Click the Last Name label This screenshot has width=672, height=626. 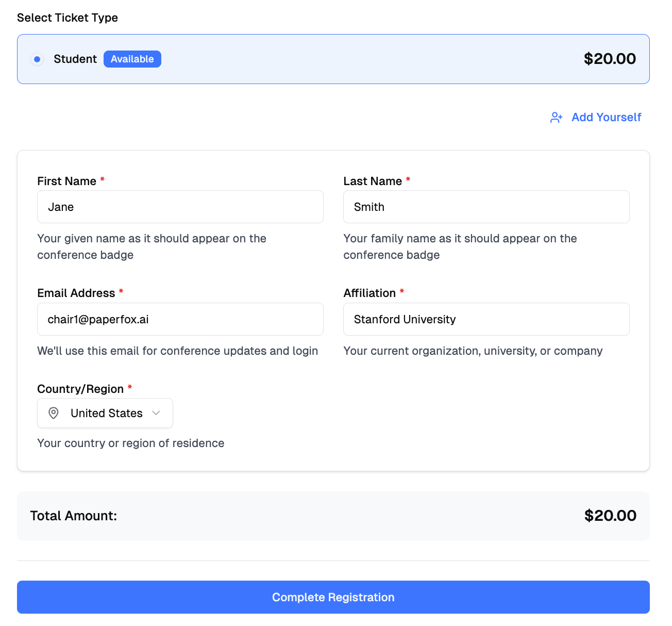[373, 181]
